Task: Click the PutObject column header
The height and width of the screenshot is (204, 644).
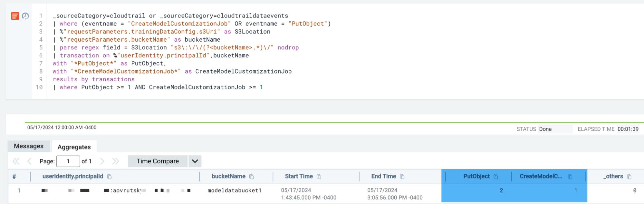Action: [x=476, y=176]
